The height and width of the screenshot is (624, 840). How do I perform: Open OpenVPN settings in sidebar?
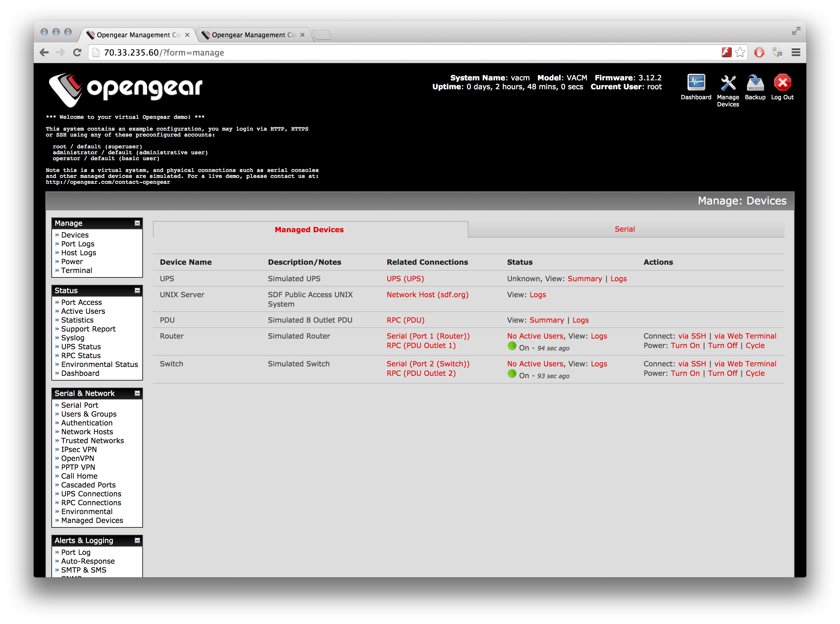(77, 458)
